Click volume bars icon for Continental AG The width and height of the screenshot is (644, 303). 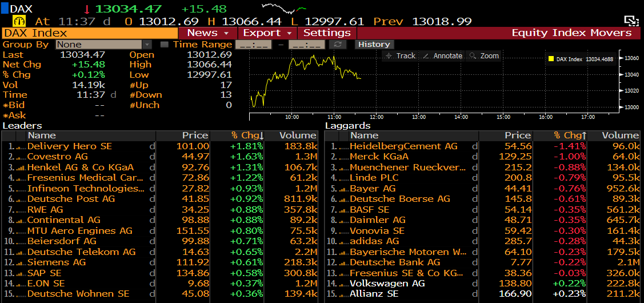[21, 220]
